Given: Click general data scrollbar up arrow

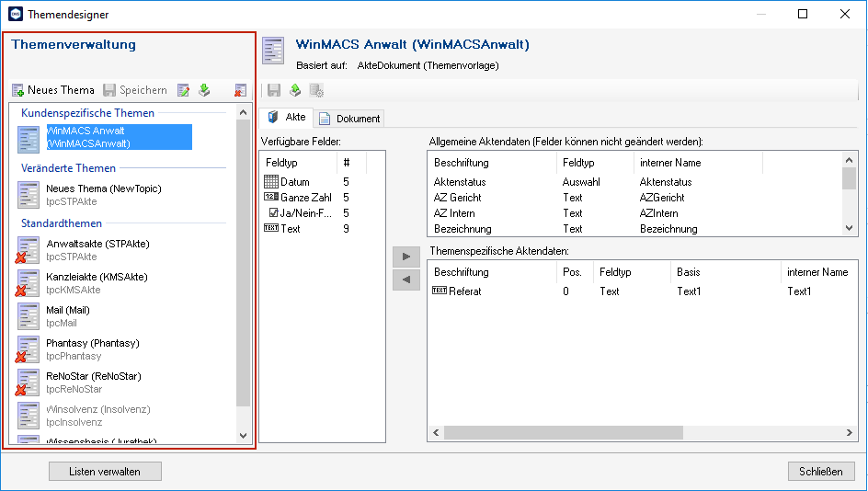Looking at the screenshot, I should [x=850, y=160].
